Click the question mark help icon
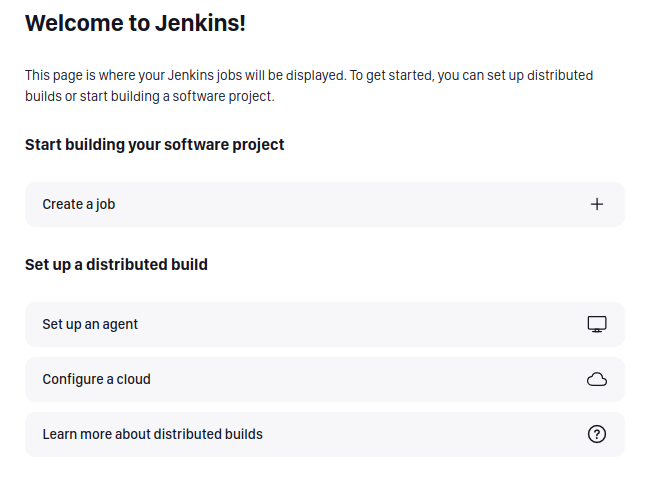This screenshot has width=671, height=478. click(597, 434)
